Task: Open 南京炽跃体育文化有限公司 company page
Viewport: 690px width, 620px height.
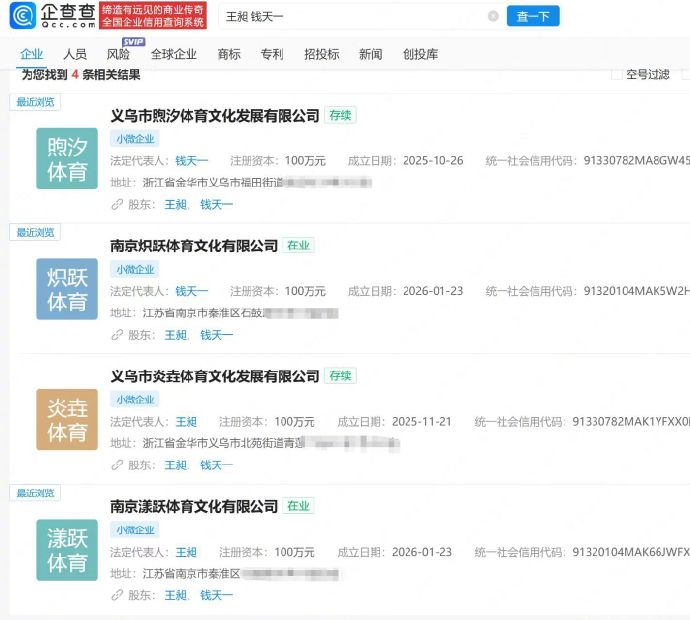Action: click(194, 246)
